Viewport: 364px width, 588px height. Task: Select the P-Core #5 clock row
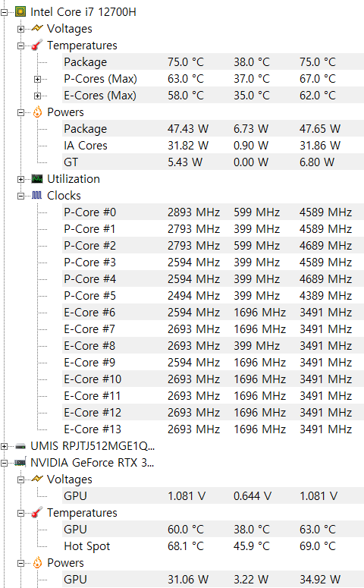click(x=213, y=295)
